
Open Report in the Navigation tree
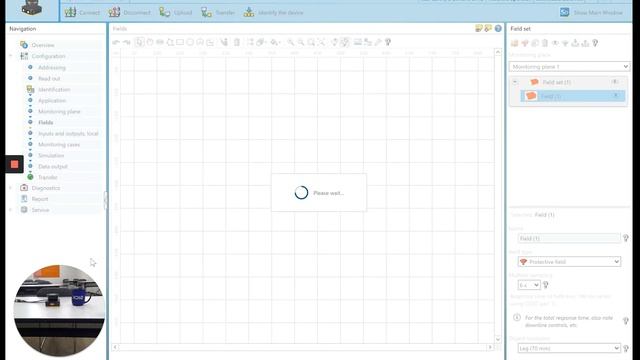40,199
